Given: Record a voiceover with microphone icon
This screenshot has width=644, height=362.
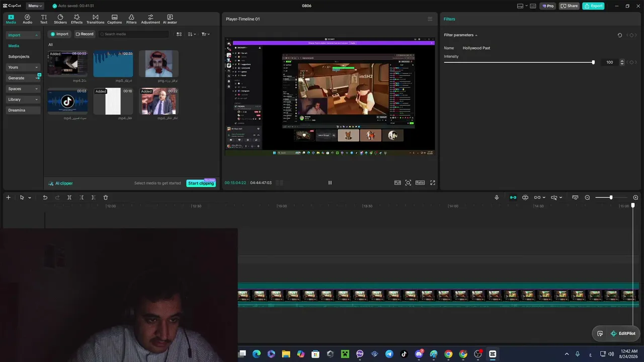Looking at the screenshot, I should point(497,198).
